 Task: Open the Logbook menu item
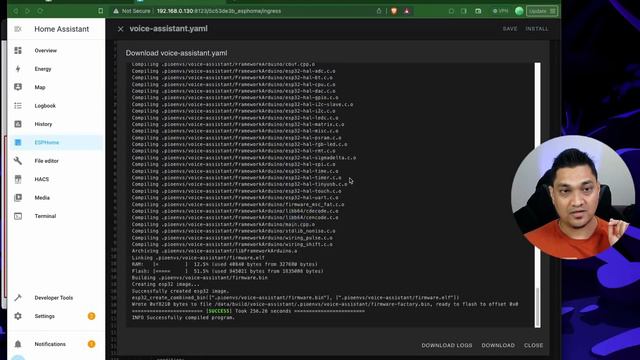tap(56, 105)
